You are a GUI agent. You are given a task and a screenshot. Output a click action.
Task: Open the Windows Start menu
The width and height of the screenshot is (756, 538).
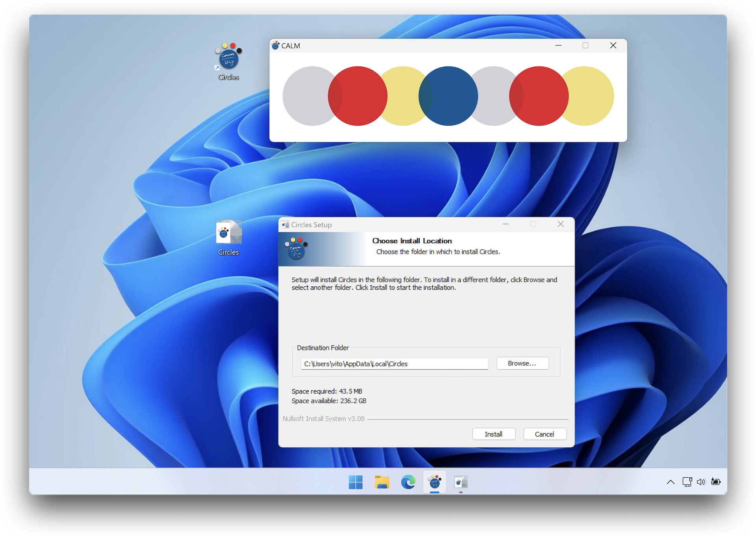[356, 482]
